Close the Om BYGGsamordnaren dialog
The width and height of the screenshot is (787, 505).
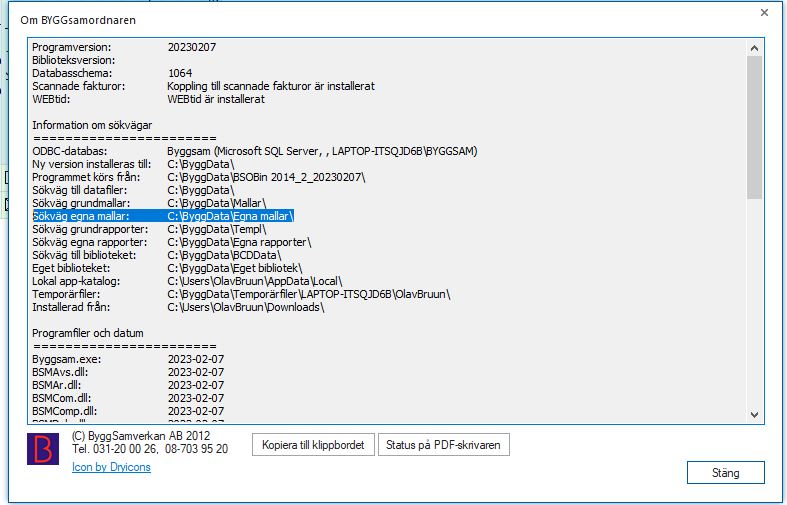pos(764,13)
